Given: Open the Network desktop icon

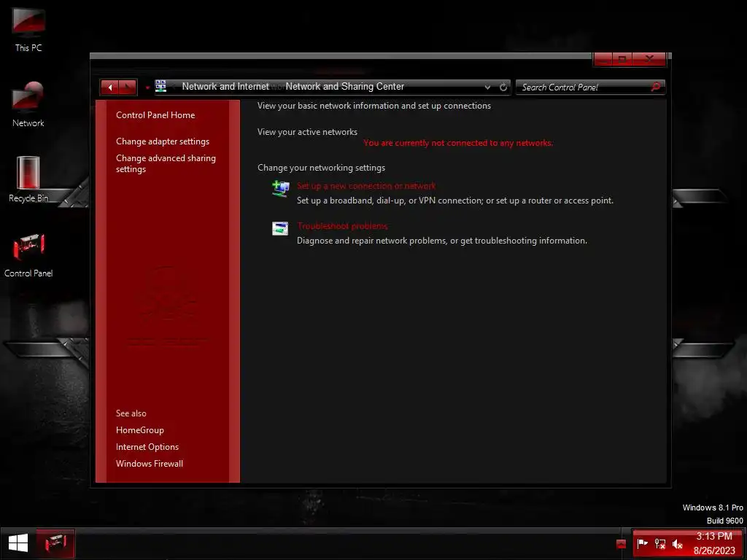Looking at the screenshot, I should click(x=28, y=104).
